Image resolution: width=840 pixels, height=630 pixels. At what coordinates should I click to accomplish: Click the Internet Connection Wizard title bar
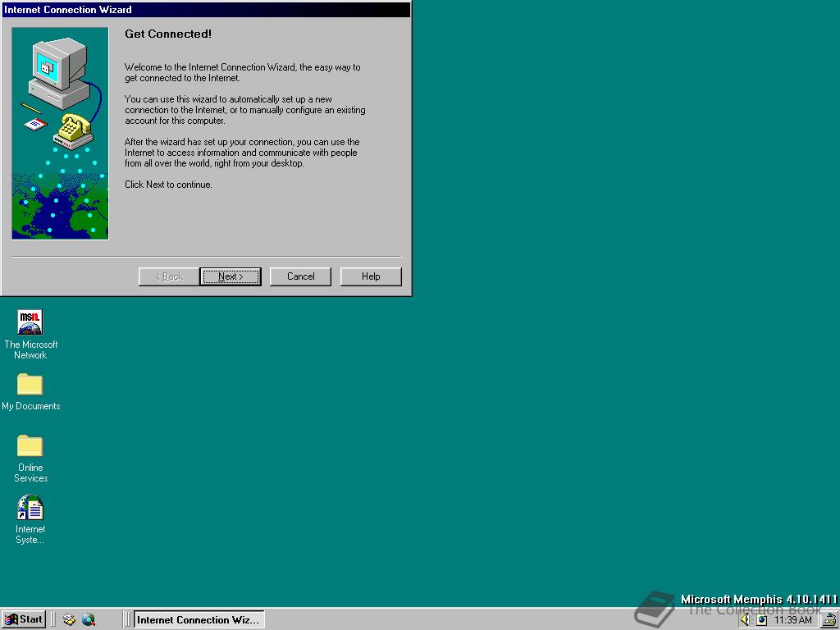tap(206, 10)
